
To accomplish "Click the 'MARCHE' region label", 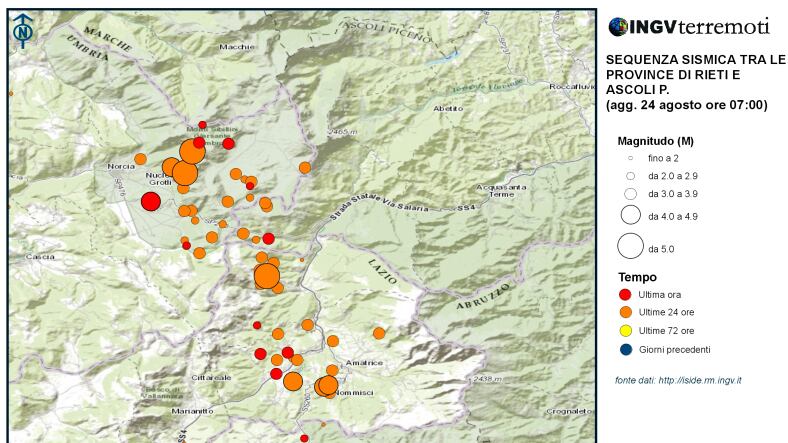I will (108, 39).
